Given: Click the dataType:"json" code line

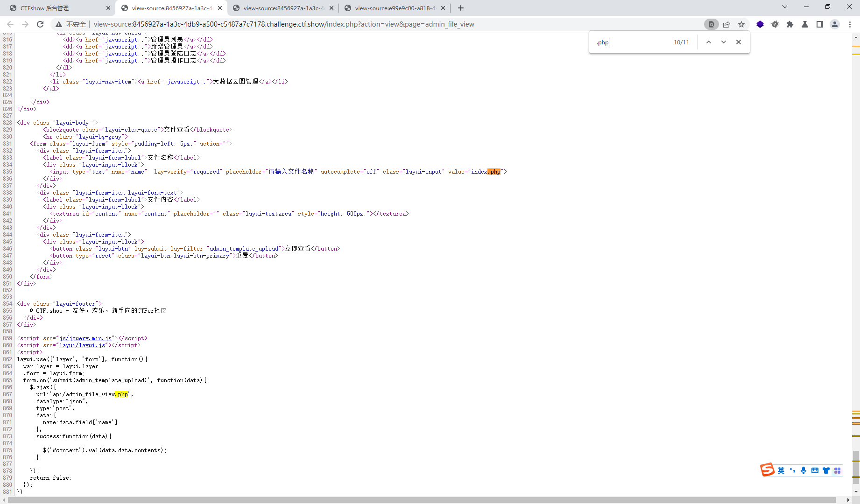Looking at the screenshot, I should 62,401.
